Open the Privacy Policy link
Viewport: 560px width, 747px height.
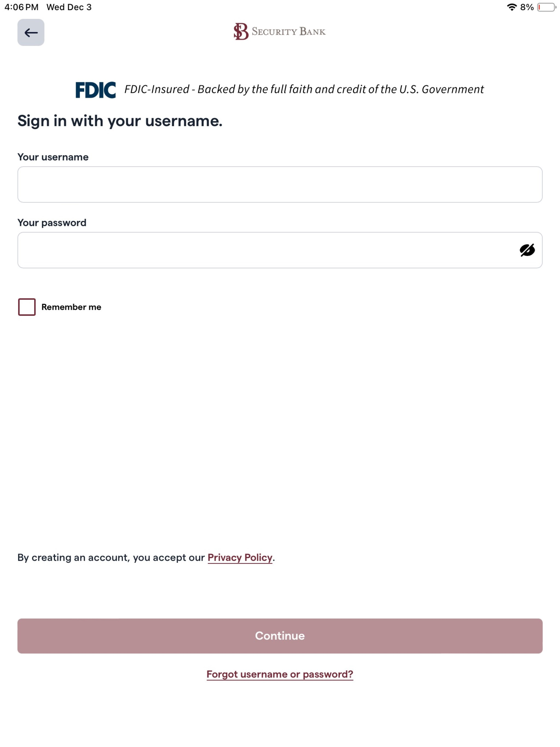[240, 558]
